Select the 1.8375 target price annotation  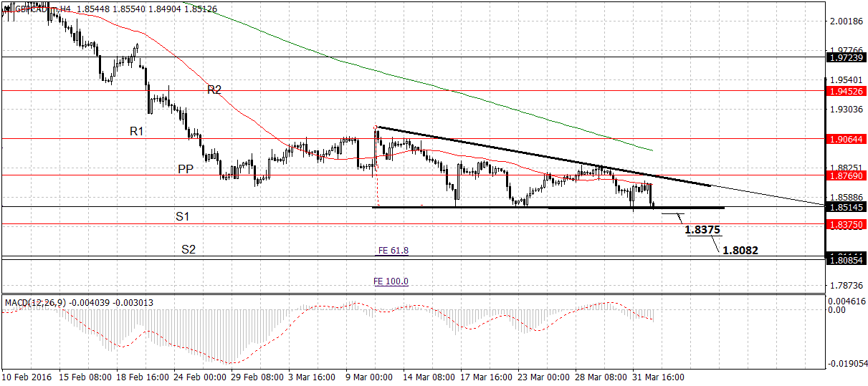pos(702,230)
